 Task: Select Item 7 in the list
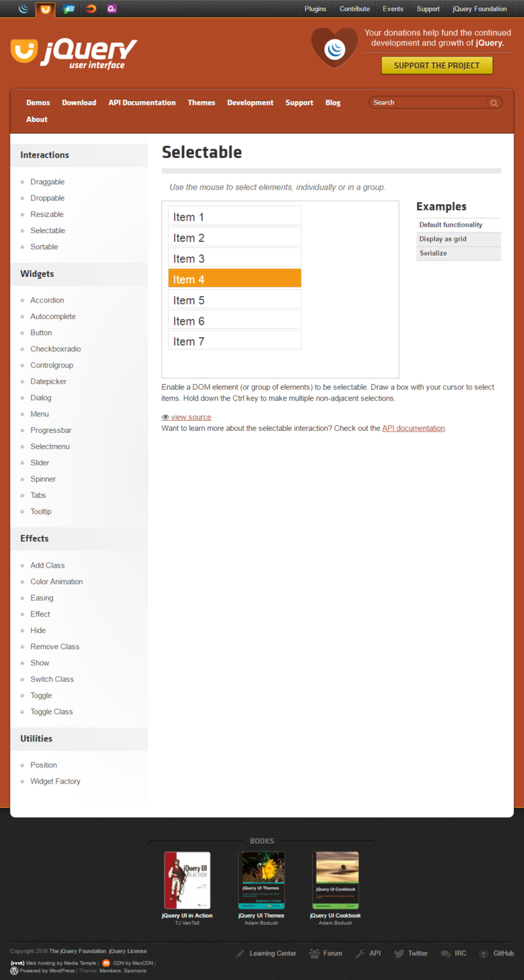234,341
